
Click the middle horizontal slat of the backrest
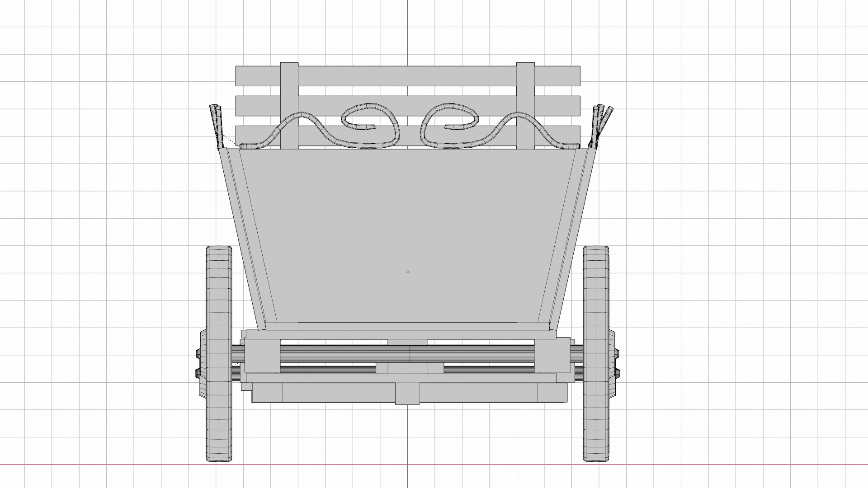pos(407,107)
